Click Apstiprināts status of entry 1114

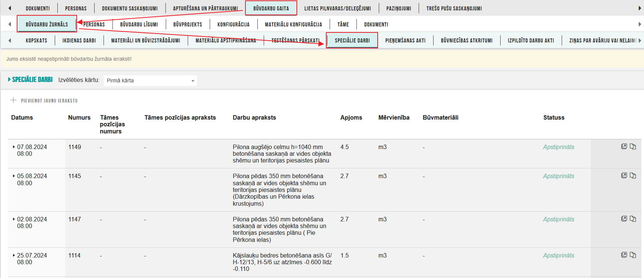(x=558, y=255)
